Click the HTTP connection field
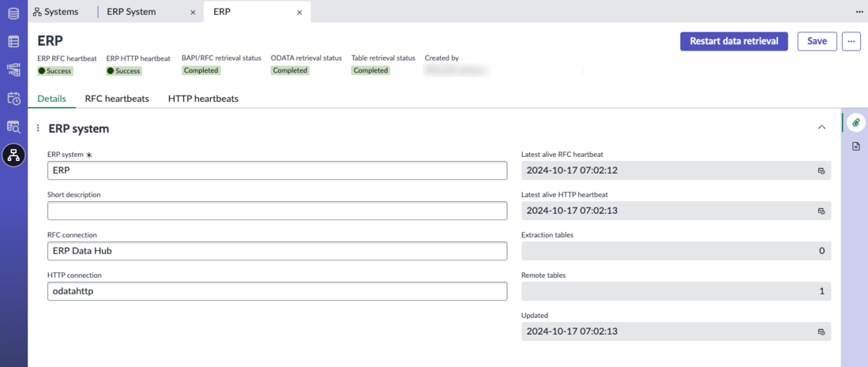The width and height of the screenshot is (868, 367). click(x=277, y=291)
